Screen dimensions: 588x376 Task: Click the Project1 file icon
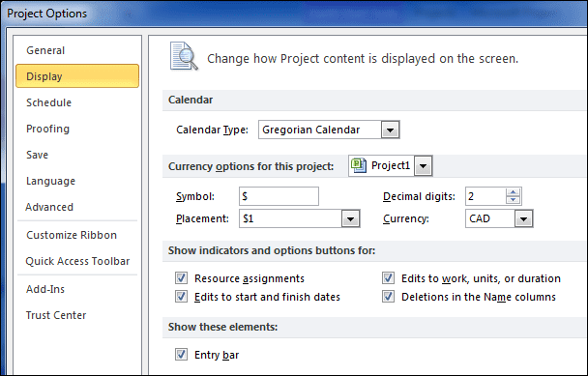[359, 165]
